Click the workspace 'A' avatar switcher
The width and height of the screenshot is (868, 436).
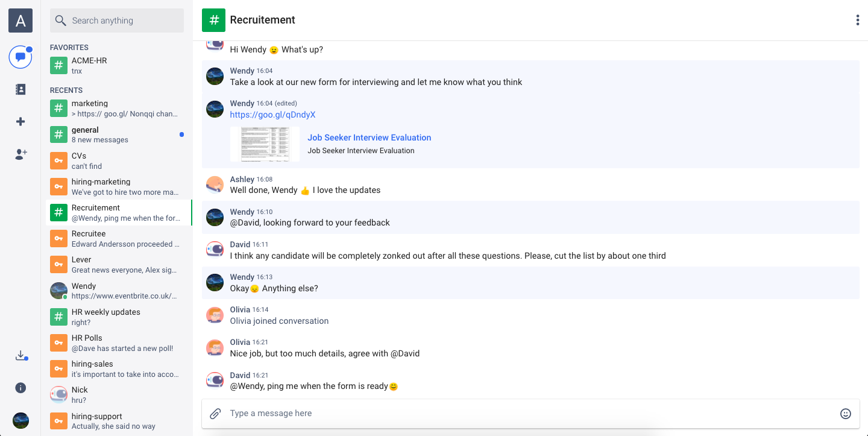[20, 21]
